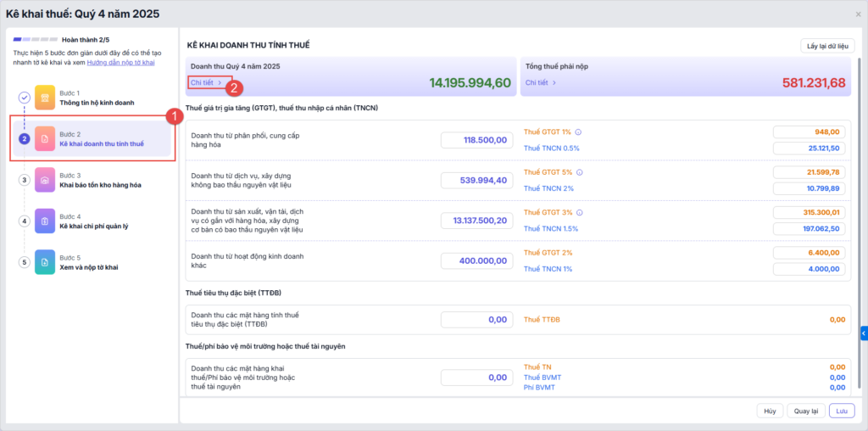Go to Khai báo tồn kho hàng hóa step
The image size is (868, 431).
point(100,184)
